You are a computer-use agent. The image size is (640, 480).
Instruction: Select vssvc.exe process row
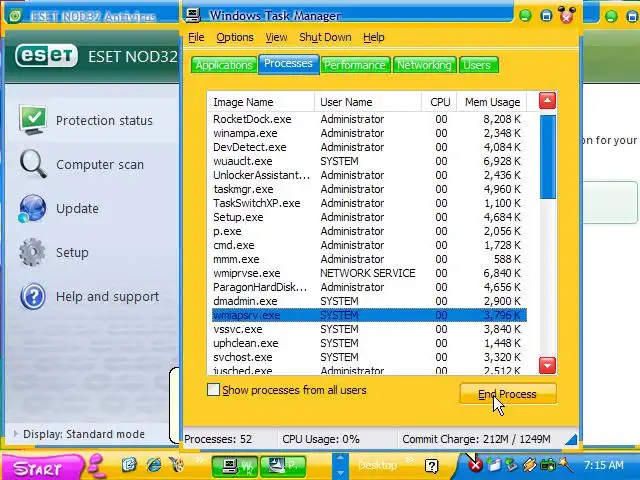[x=369, y=329]
